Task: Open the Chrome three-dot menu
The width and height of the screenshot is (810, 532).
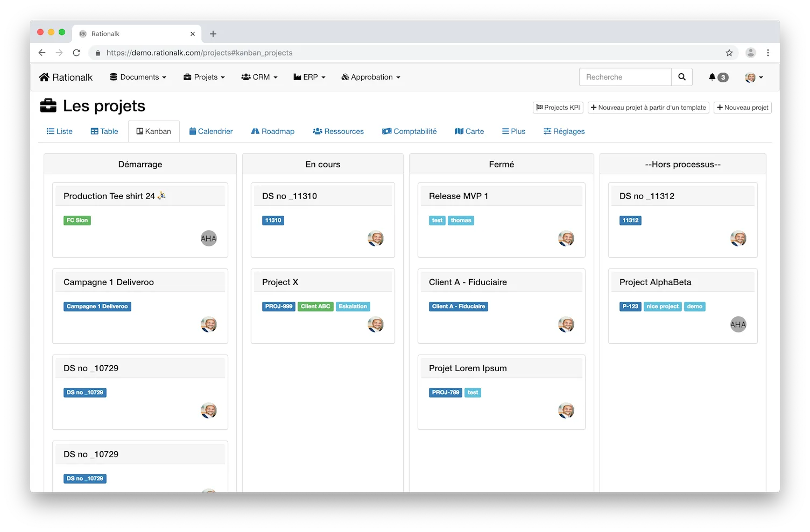Action: pos(768,53)
